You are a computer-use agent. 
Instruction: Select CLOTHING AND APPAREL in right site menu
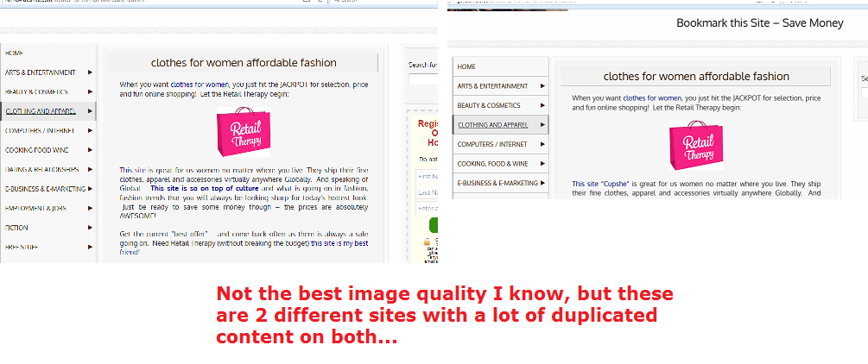492,125
